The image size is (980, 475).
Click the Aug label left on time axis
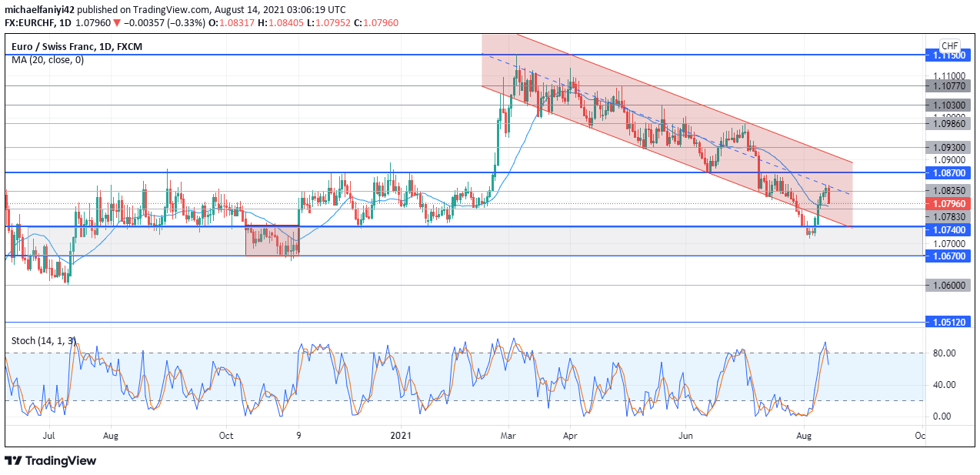pos(110,436)
